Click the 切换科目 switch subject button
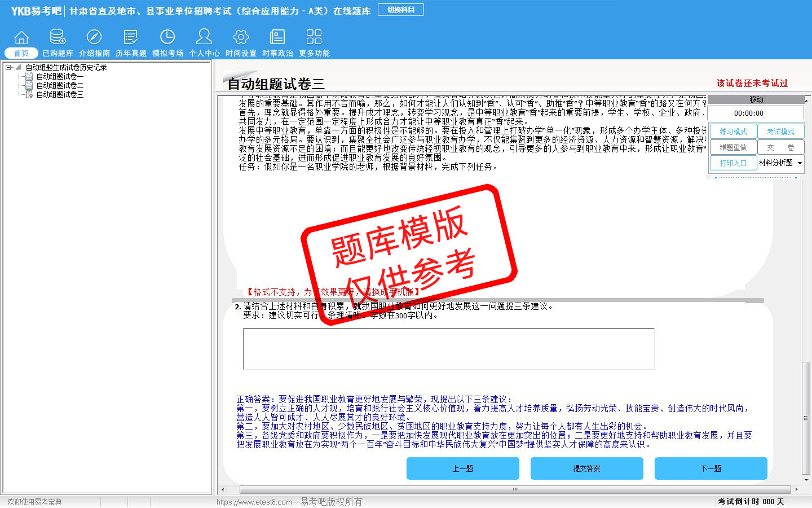The height and width of the screenshot is (508, 812). (401, 10)
